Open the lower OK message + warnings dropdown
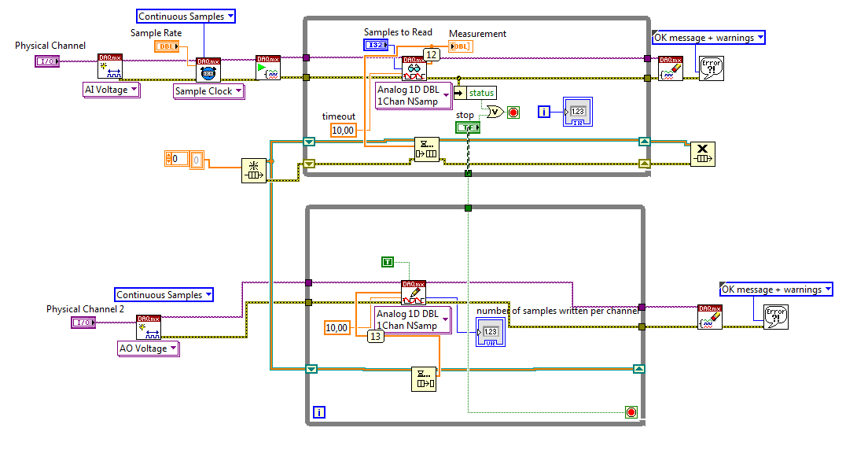The image size is (868, 450). [x=776, y=290]
